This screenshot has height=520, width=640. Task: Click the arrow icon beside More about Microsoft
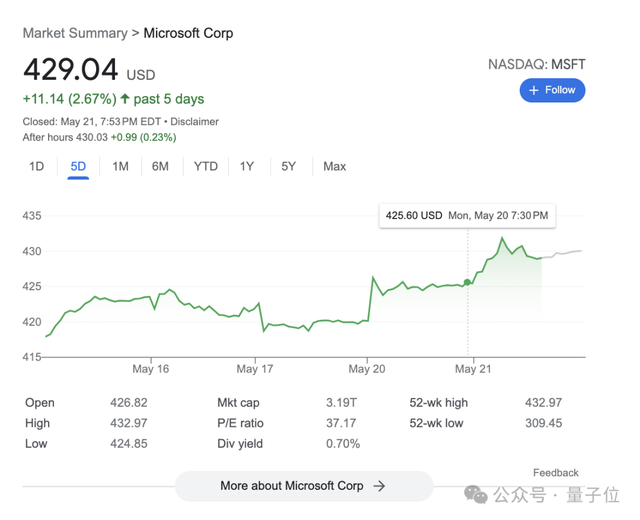click(x=379, y=486)
